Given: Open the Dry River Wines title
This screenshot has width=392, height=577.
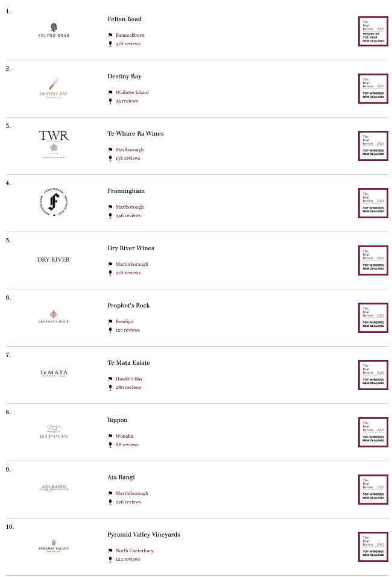Looking at the screenshot, I should point(131,248).
